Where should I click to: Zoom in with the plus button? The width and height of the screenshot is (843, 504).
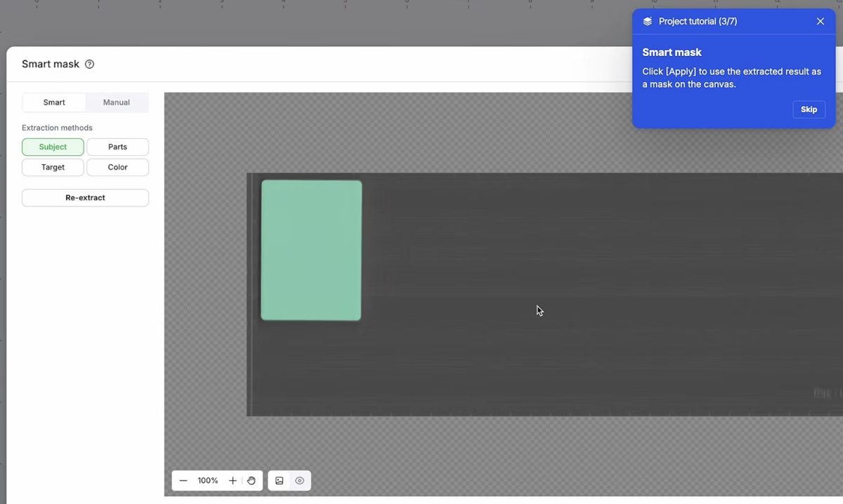click(x=233, y=481)
